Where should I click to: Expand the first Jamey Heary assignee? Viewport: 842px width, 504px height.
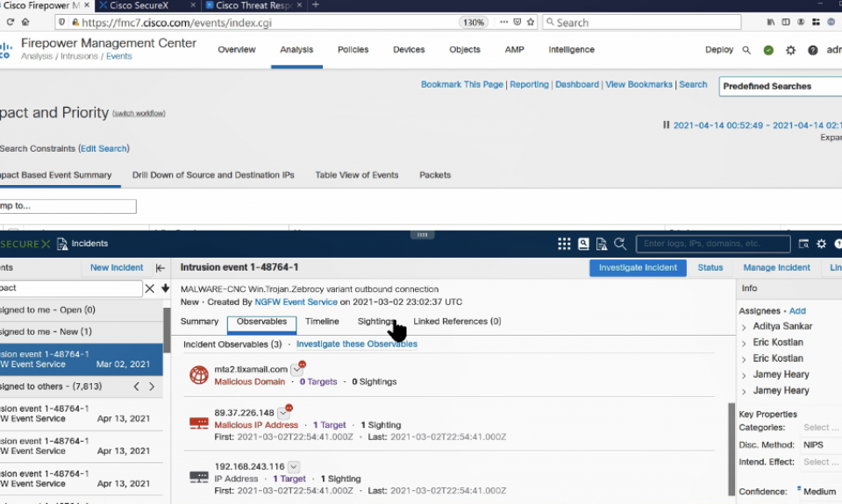744,375
